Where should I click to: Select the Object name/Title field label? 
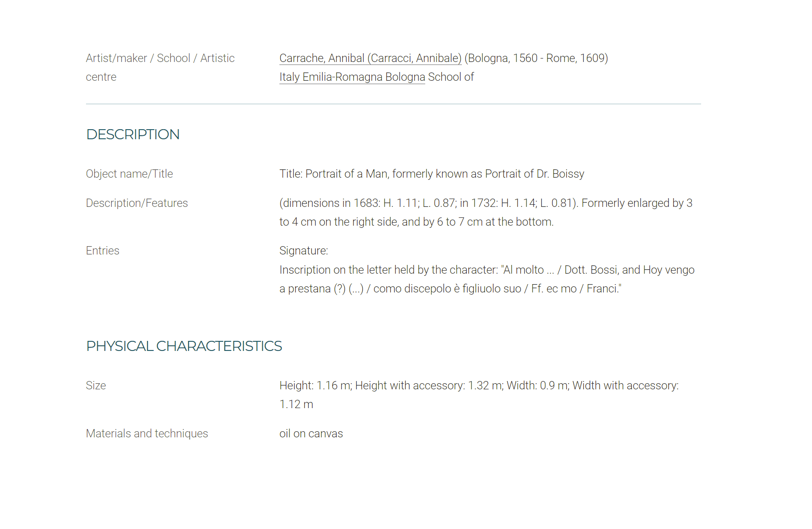click(x=129, y=174)
